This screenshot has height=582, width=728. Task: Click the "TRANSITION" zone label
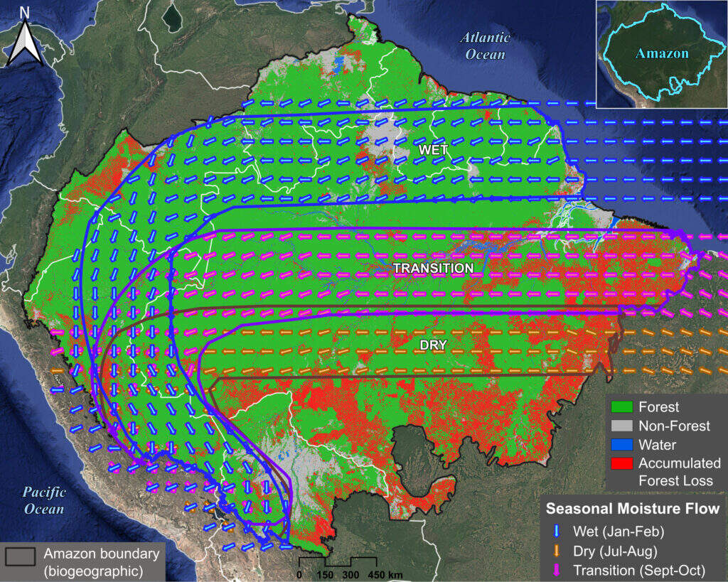[433, 268]
